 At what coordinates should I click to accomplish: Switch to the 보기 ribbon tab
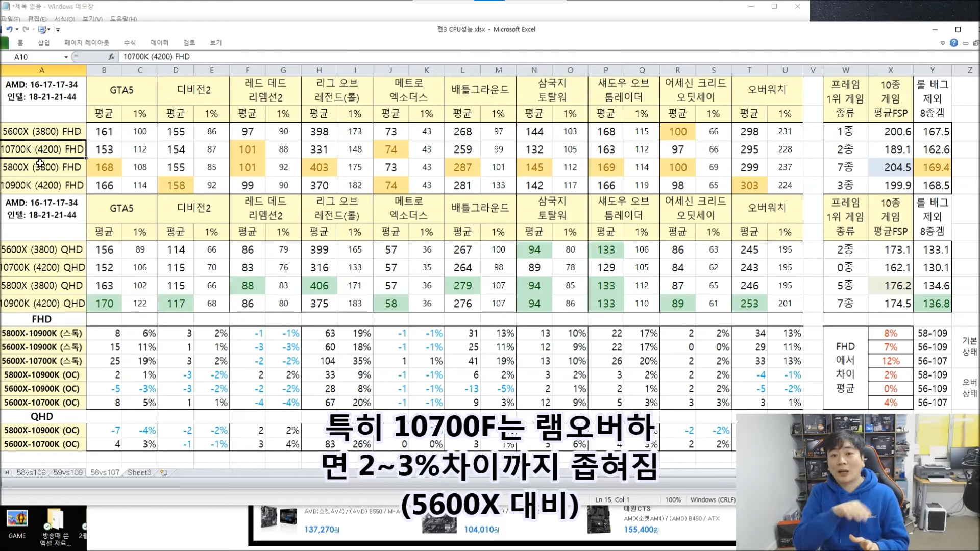(216, 43)
